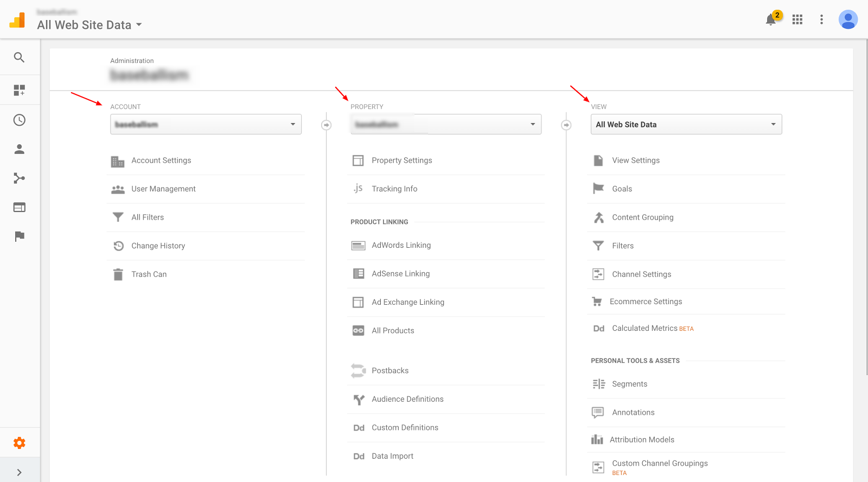Open the Google apps grid icon
Viewport: 868px width, 482px height.
click(x=797, y=20)
